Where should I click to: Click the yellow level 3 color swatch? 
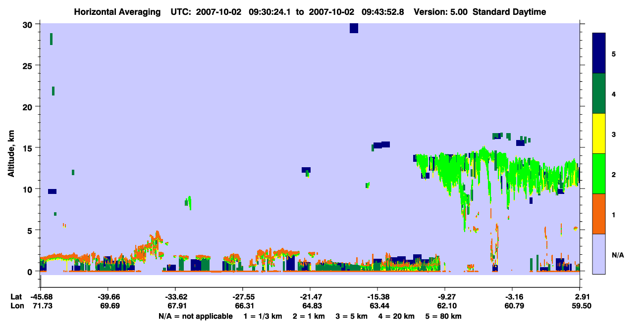pyautogui.click(x=599, y=134)
